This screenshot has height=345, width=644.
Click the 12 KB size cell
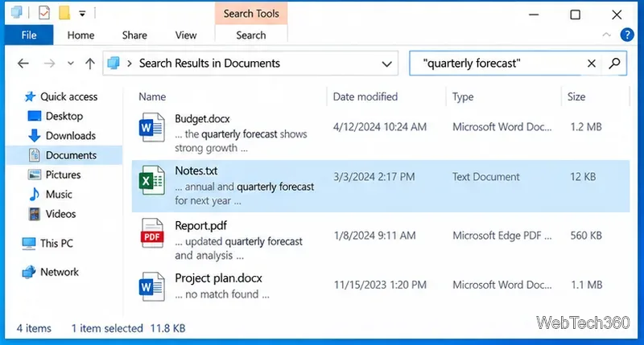583,177
